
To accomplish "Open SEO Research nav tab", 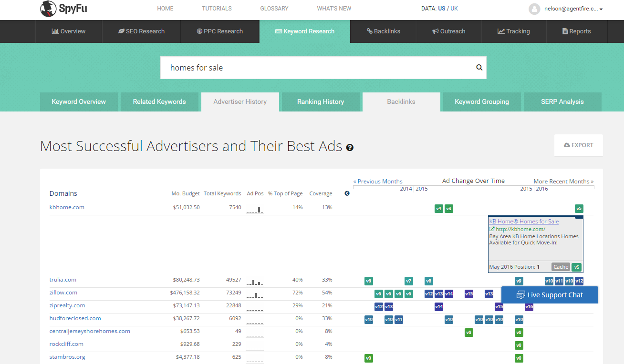I will click(142, 31).
